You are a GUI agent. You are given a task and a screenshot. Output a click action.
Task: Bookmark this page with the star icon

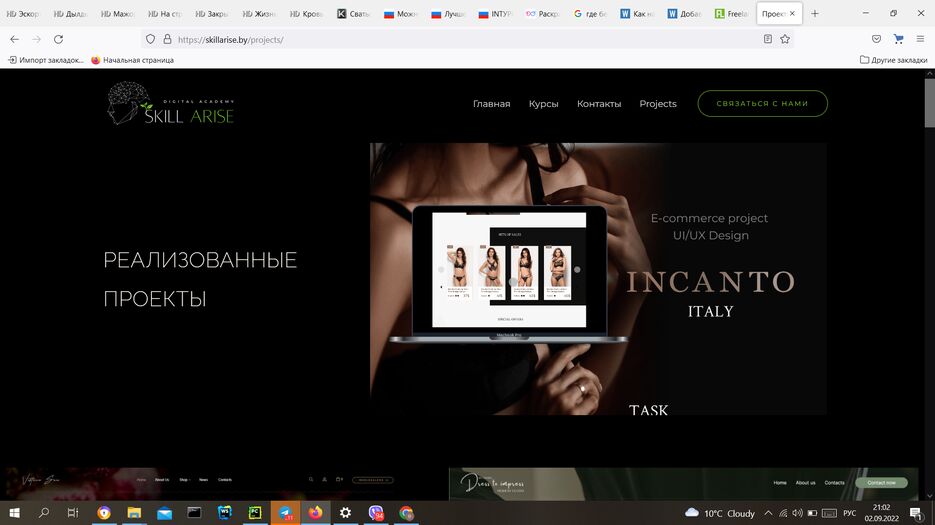[785, 39]
